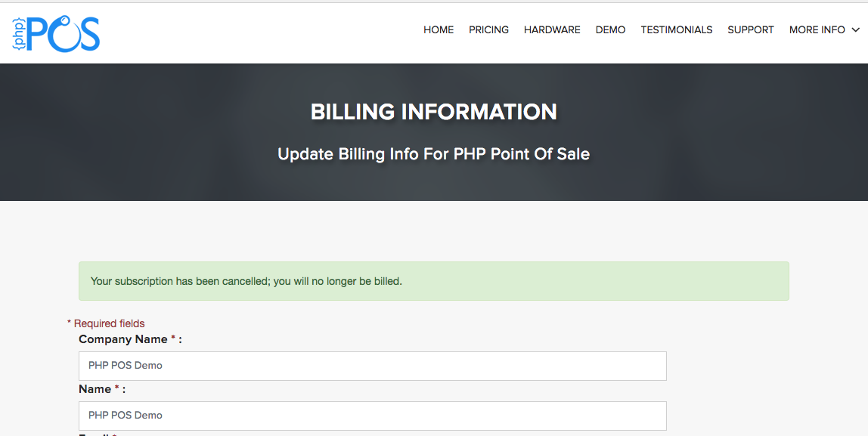Focus the Company Name input field
This screenshot has width=868, height=436.
pos(372,366)
